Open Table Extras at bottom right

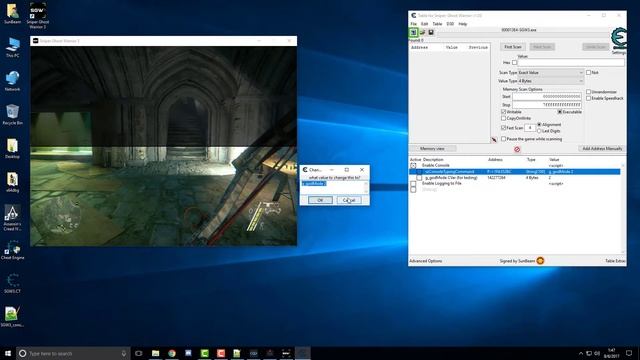click(x=615, y=261)
